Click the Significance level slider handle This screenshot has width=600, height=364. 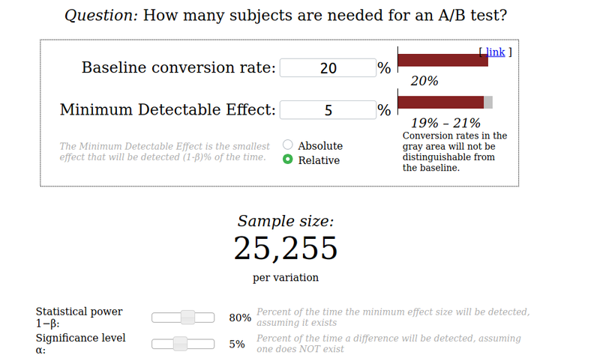pyautogui.click(x=180, y=344)
